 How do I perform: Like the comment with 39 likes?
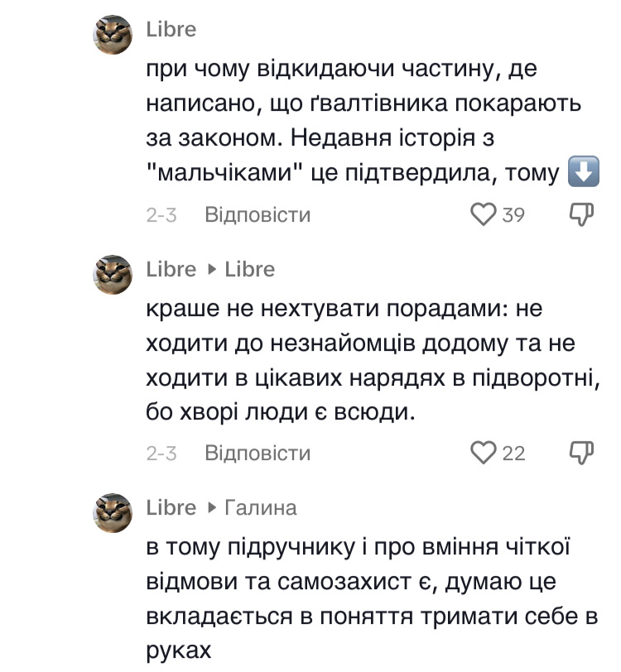(x=483, y=215)
